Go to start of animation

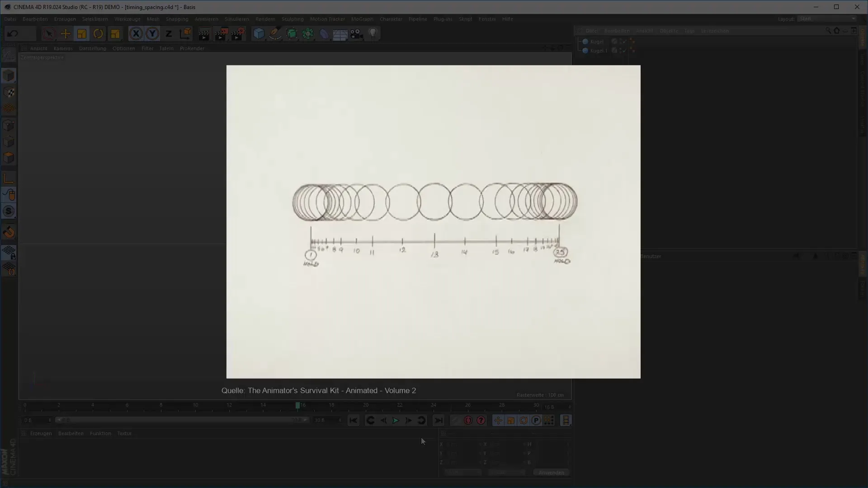coord(354,421)
